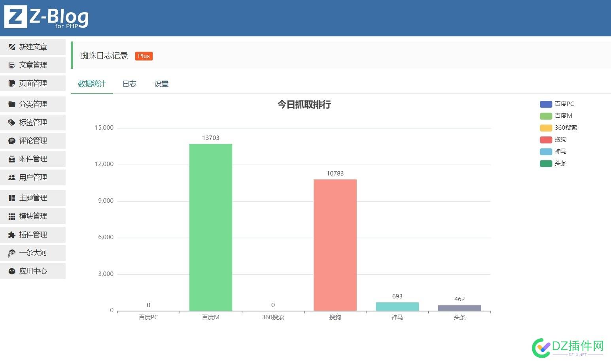Open 用户管理 sidebar entry

(33, 177)
